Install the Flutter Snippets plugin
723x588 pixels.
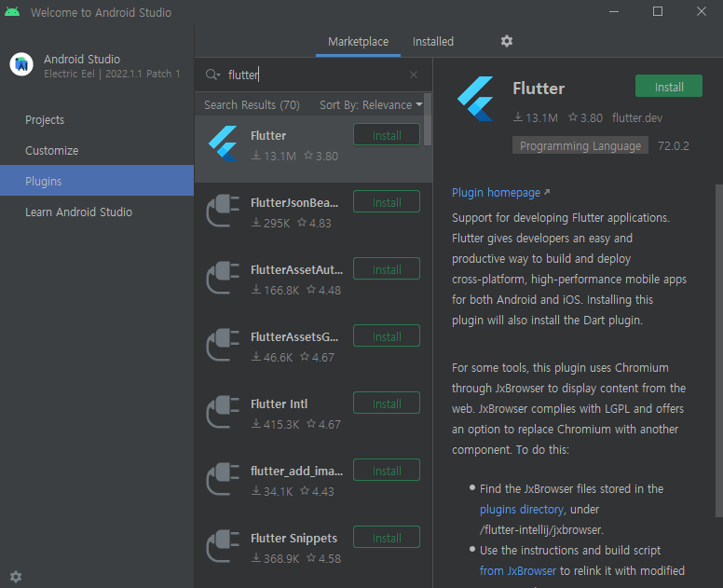click(387, 538)
